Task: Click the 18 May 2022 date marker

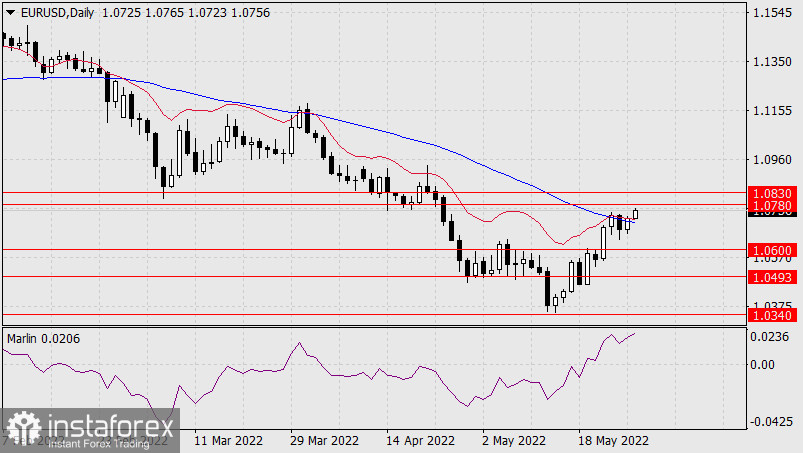Action: [x=613, y=441]
